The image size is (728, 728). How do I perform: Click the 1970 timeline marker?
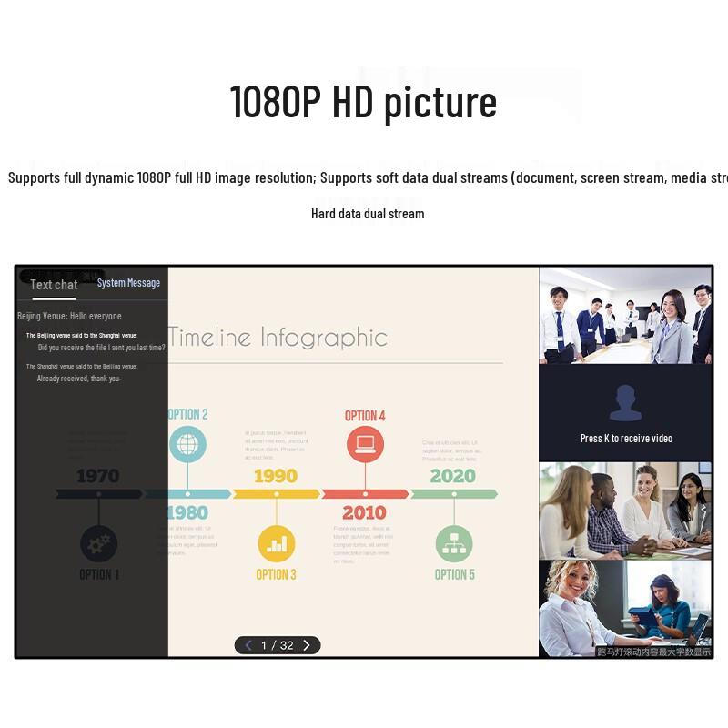click(x=98, y=476)
